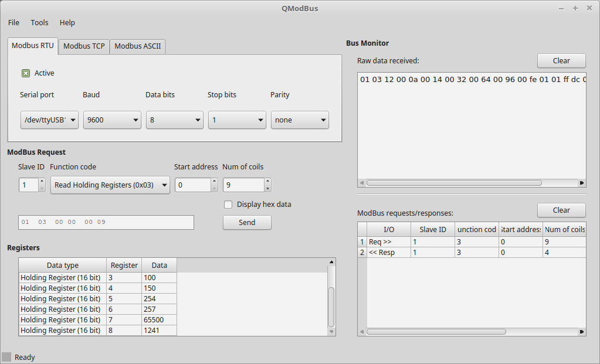
Task: Open the File menu
Action: pos(13,22)
